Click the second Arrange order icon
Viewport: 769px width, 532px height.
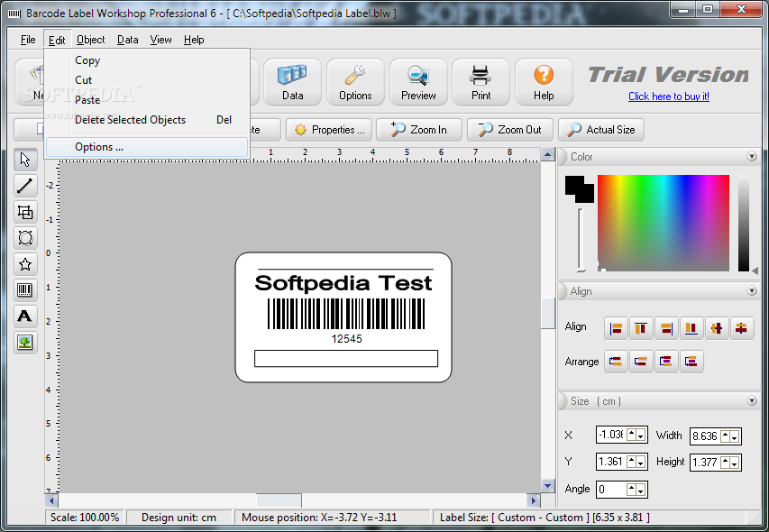(x=641, y=362)
